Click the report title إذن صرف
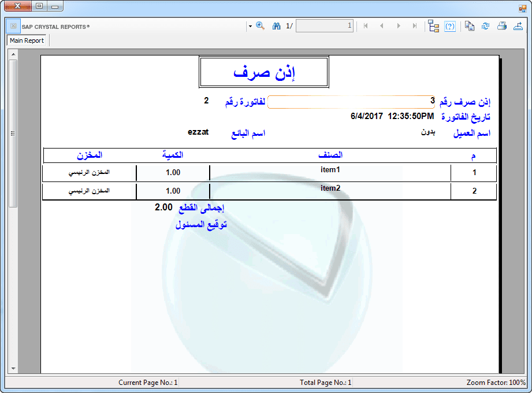This screenshot has width=532, height=393. point(264,72)
